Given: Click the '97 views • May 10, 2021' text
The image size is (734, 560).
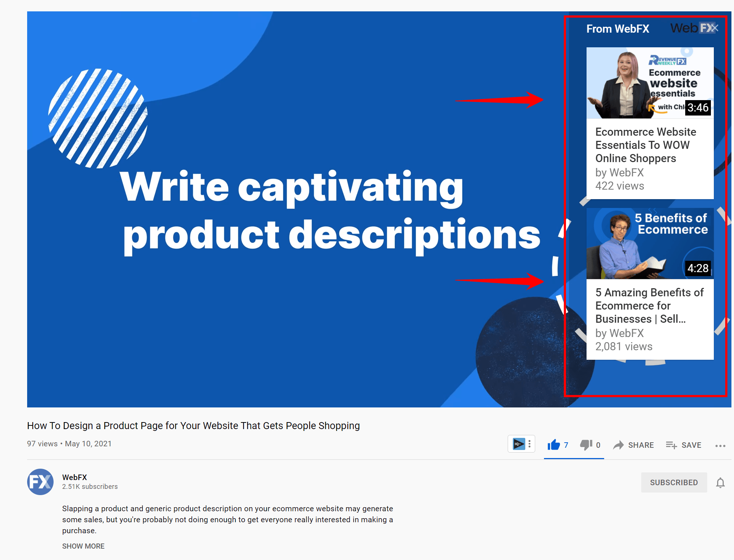Looking at the screenshot, I should [69, 444].
